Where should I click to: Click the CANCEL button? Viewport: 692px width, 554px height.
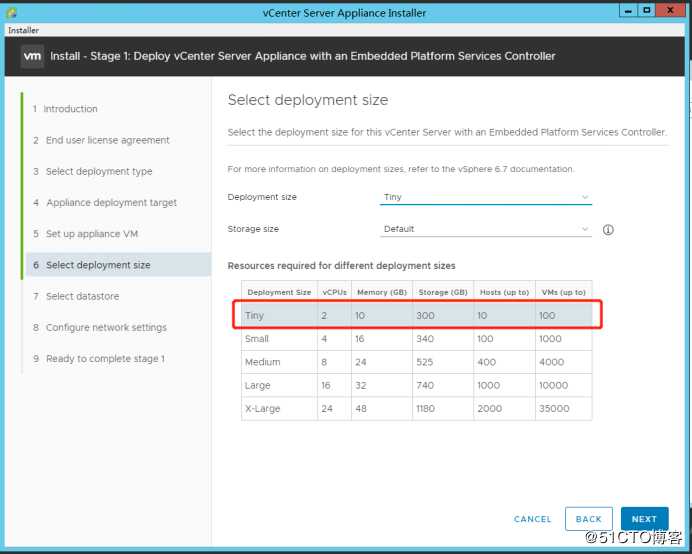[533, 519]
